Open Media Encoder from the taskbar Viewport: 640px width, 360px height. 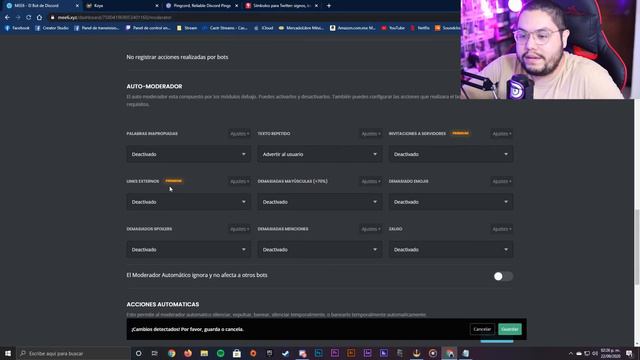(384, 353)
